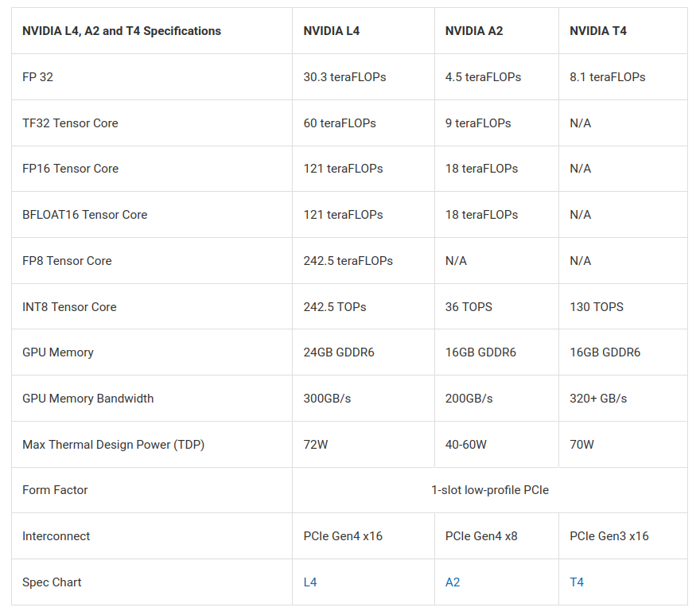Viewport: 700px width, 615px height.
Task: Select the 24GB GDDR6 cell
Action: 339,352
